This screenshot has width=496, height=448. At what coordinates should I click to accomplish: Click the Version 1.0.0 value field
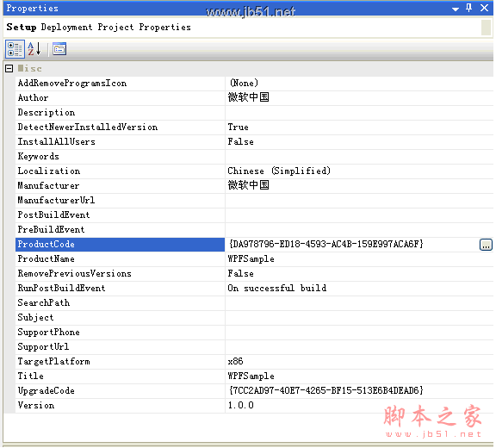[x=359, y=405]
